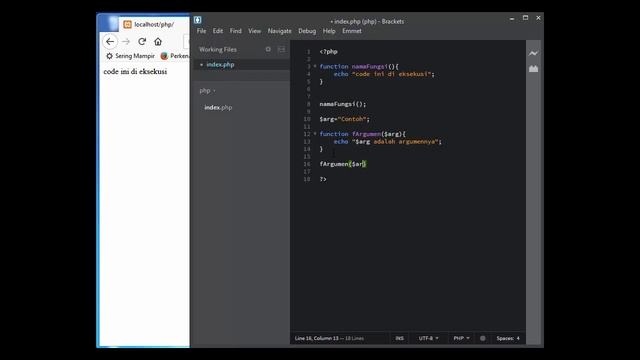Click the localhost tab favicon in browser
The image size is (640, 360).
(x=127, y=24)
